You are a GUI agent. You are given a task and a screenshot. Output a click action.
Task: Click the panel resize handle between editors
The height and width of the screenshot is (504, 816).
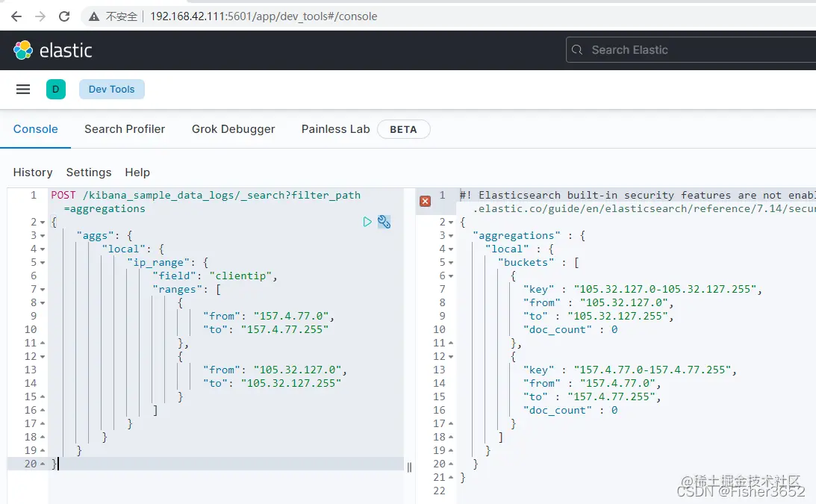point(410,467)
